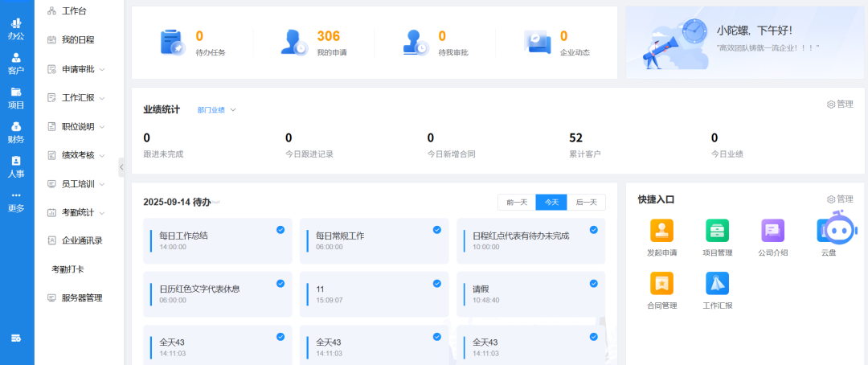Expand the 工作汇报 submenu
This screenshot has height=365, width=868.
[x=102, y=98]
